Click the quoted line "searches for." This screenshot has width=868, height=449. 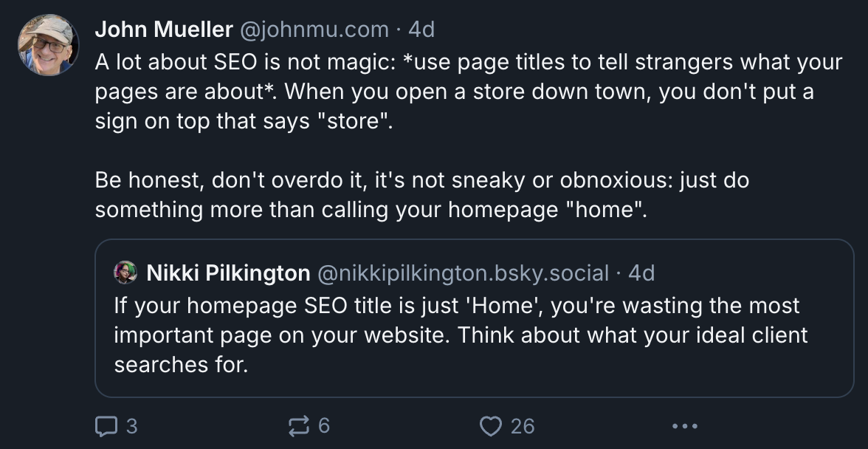(180, 364)
